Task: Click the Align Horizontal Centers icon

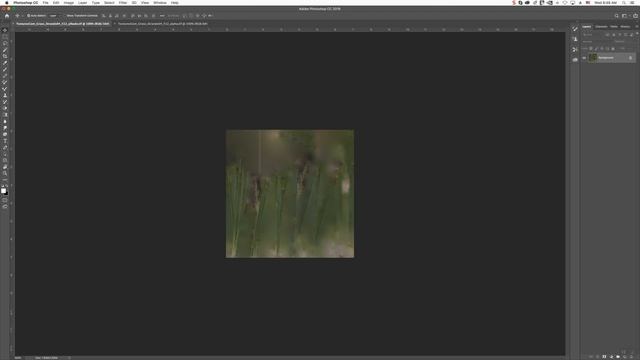Action: coord(110,16)
